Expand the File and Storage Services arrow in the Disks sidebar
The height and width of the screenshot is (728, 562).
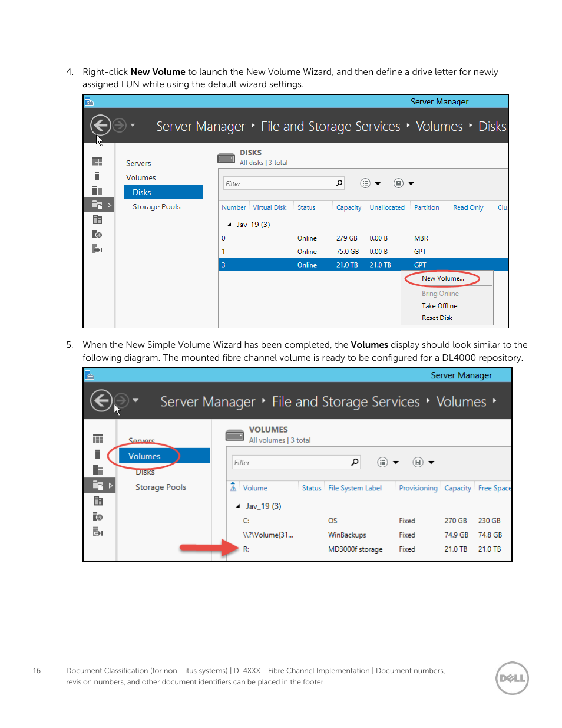tap(109, 205)
